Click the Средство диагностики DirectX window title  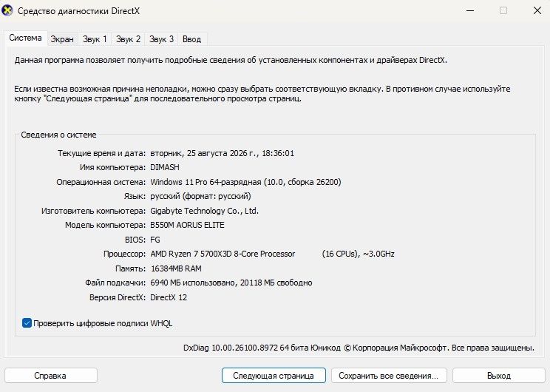[x=78, y=11]
